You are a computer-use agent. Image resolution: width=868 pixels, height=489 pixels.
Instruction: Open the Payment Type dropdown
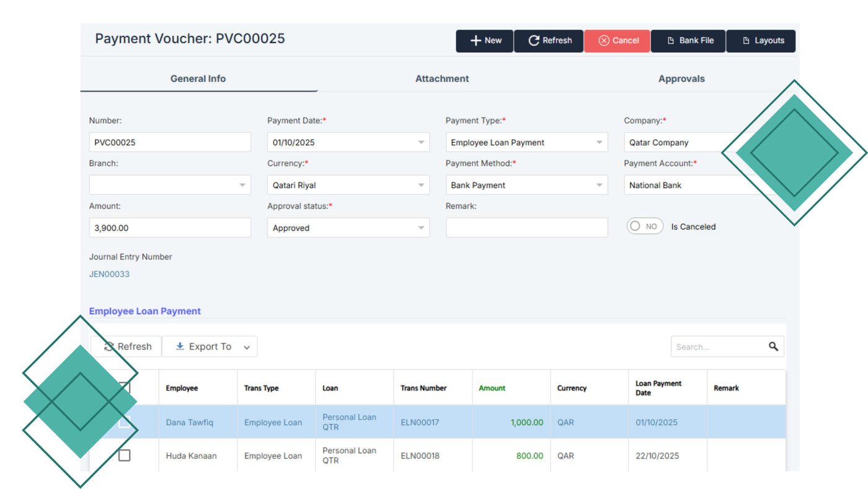599,143
